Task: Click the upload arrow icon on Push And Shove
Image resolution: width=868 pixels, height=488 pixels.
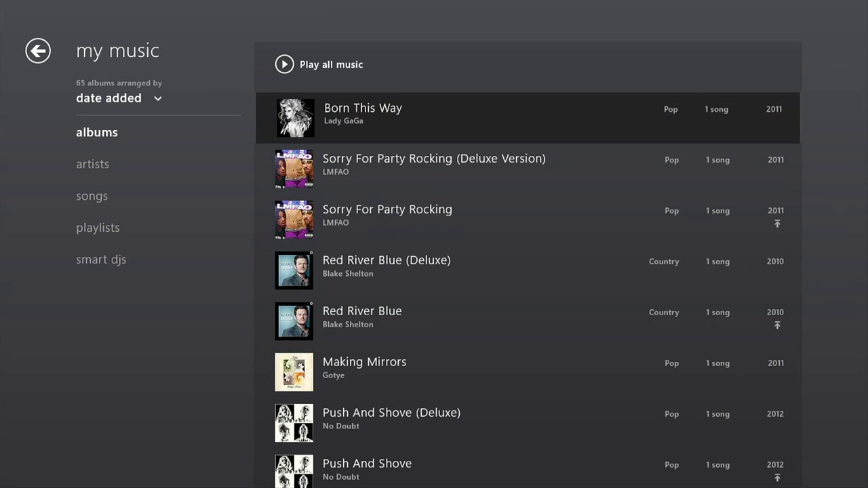Action: [x=777, y=478]
